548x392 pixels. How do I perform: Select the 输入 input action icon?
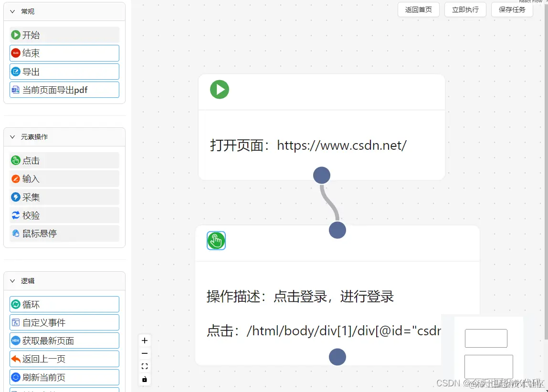pos(15,179)
